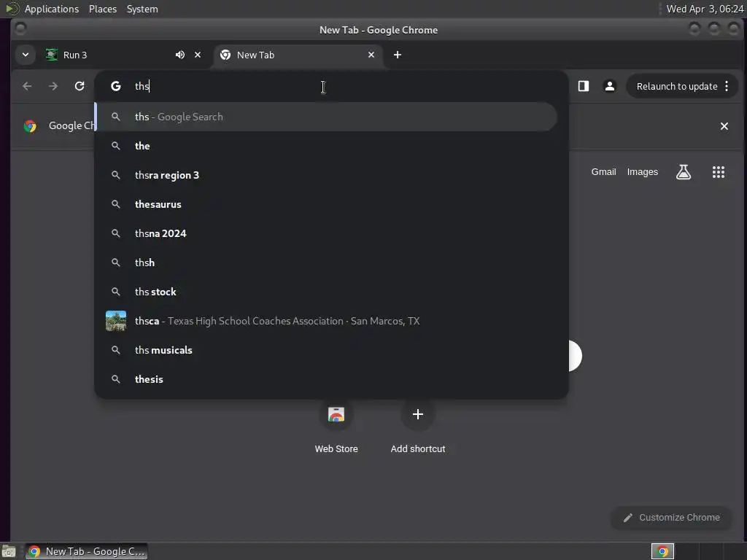Pick the 'thesaurus' suggestion
The image size is (747, 560).
[326, 204]
